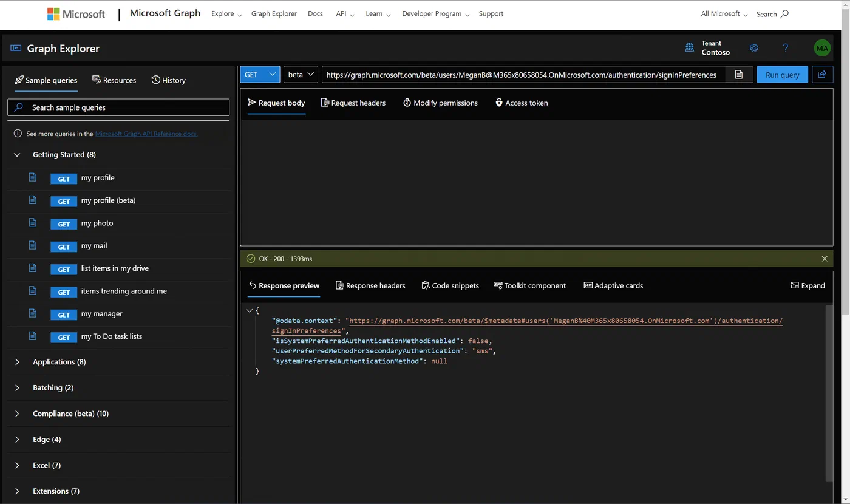Click the Microsoft logo
The height and width of the screenshot is (504, 850).
click(76, 14)
